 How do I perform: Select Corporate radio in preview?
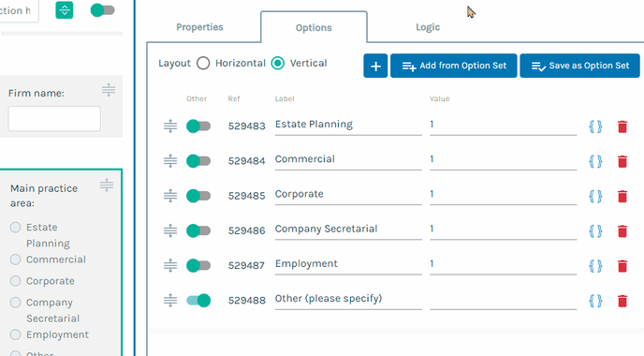pyautogui.click(x=16, y=281)
